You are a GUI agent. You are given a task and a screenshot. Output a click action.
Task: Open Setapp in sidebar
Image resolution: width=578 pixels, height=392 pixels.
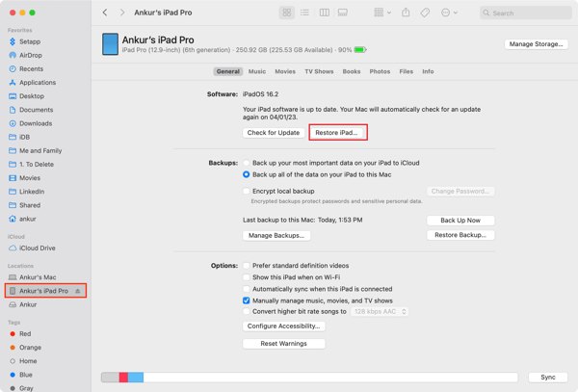coord(30,41)
